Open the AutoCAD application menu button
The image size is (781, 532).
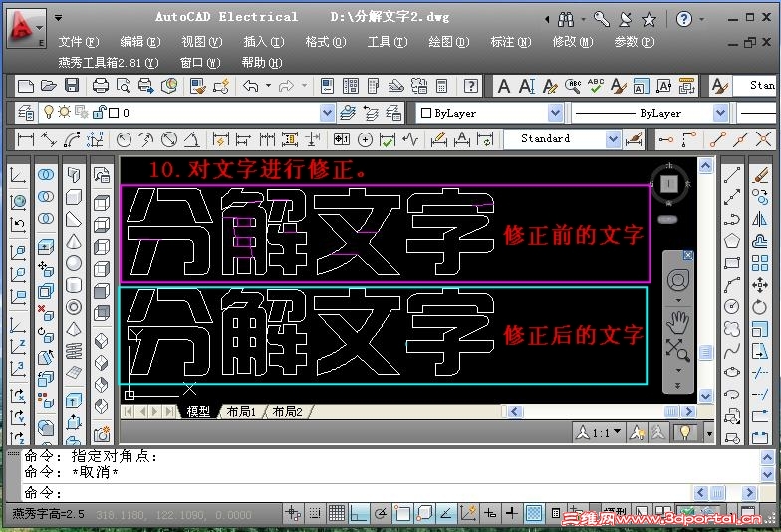pyautogui.click(x=26, y=28)
